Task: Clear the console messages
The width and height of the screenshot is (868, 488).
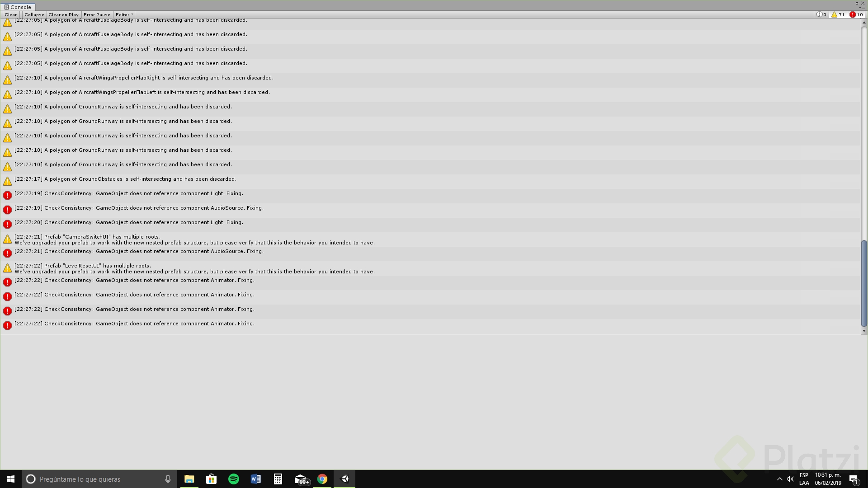Action: [x=10, y=14]
